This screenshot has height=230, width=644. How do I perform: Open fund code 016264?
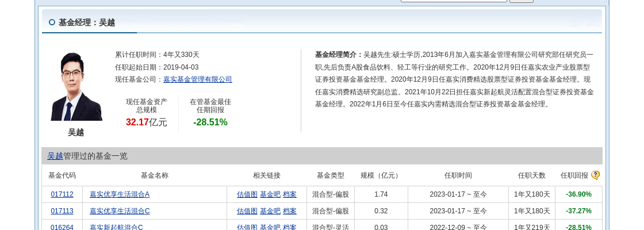pos(62,227)
